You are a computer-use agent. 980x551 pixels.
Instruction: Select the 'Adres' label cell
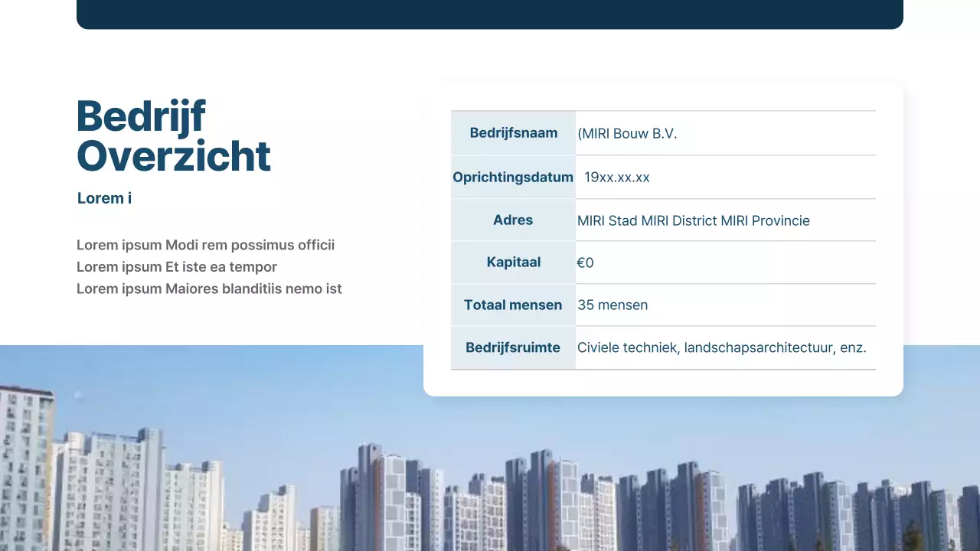(x=513, y=220)
